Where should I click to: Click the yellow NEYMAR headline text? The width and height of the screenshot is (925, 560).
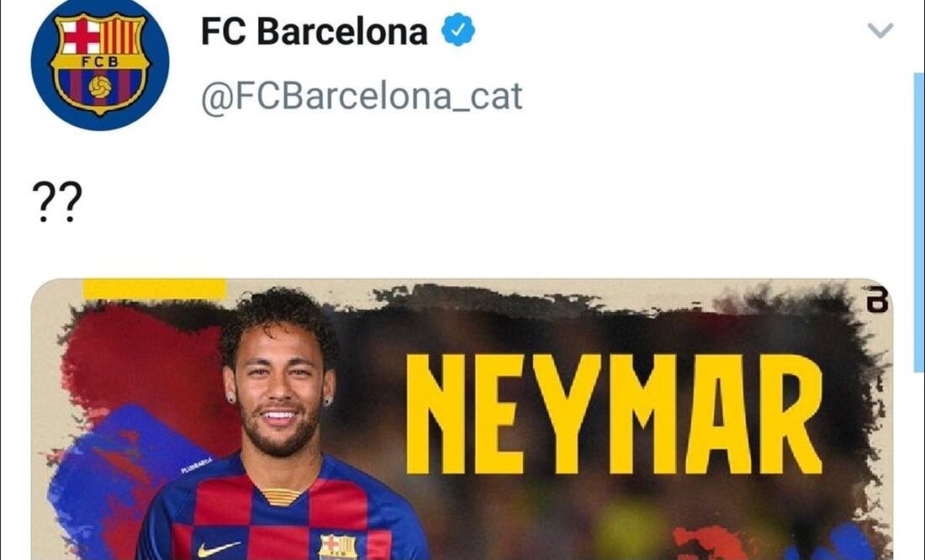point(614,415)
